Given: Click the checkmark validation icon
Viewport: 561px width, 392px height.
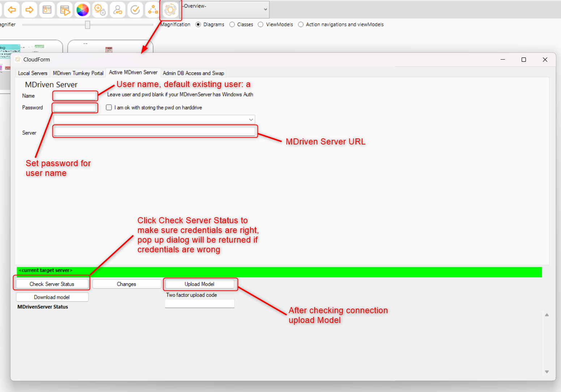Looking at the screenshot, I should (135, 10).
